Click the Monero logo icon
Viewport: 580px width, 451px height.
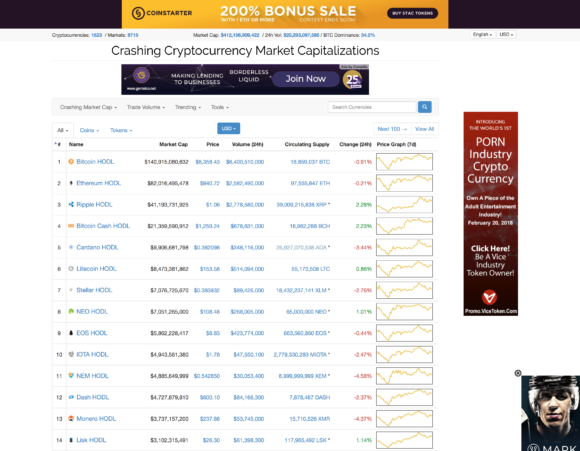coord(71,418)
